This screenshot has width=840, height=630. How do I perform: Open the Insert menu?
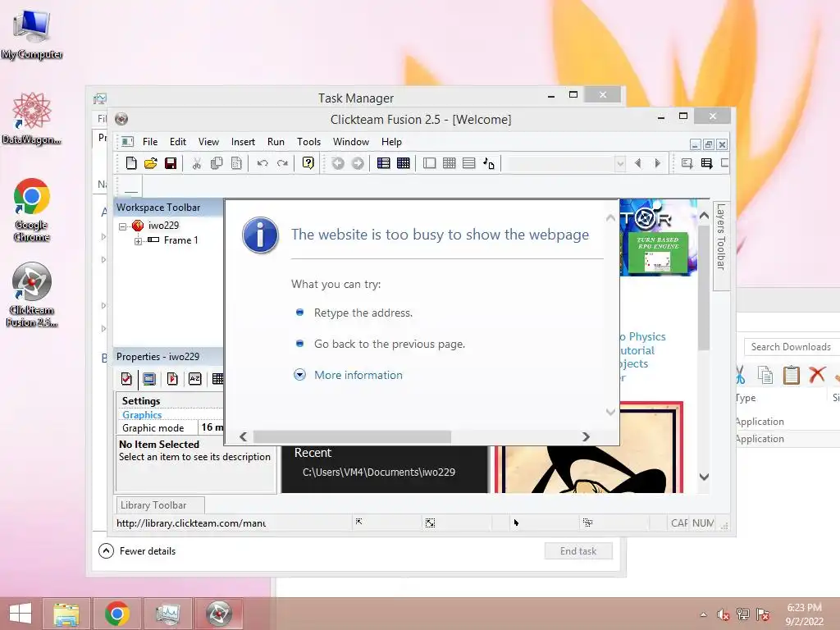point(243,141)
